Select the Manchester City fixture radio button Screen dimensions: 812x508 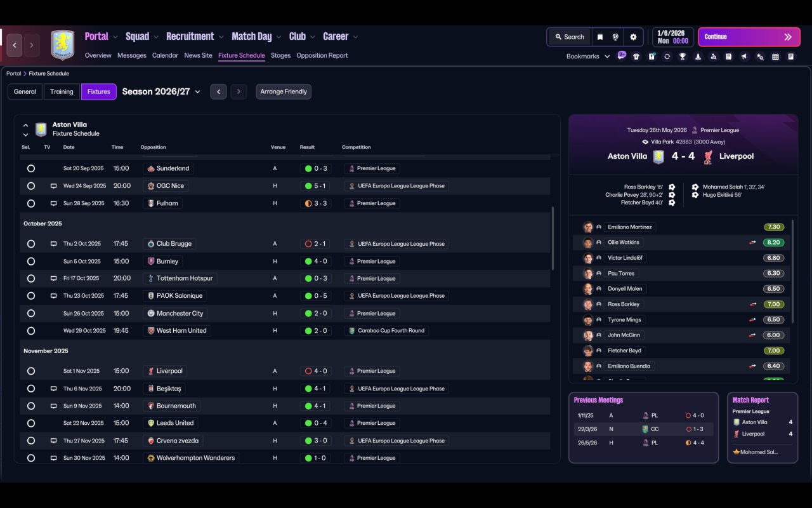(x=31, y=314)
